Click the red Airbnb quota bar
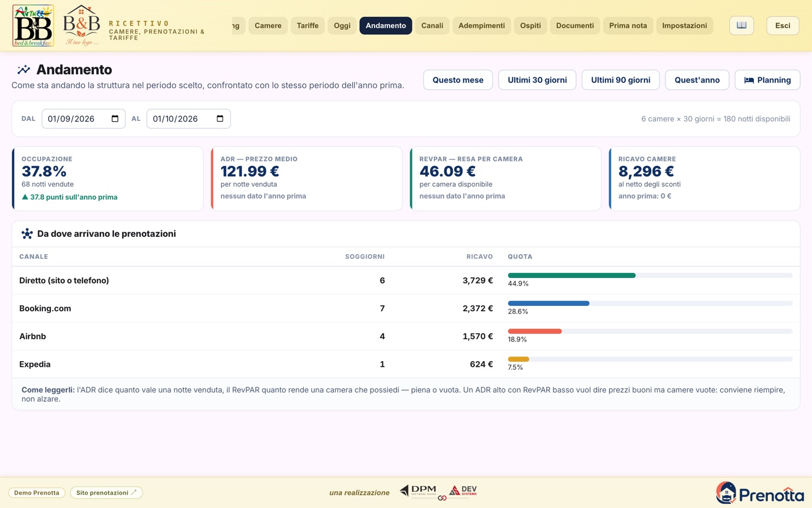Viewport: 812px width, 508px height. click(535, 331)
